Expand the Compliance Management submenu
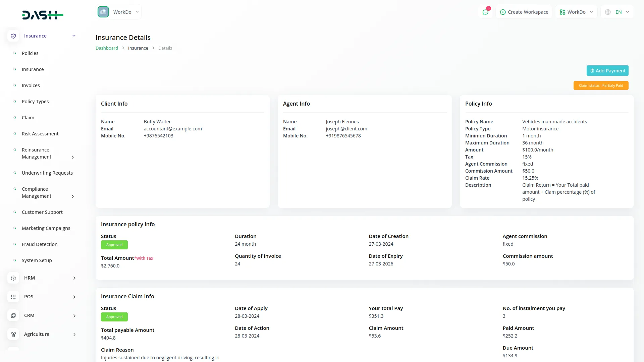Viewport: 644px width, 362px height. click(73, 196)
